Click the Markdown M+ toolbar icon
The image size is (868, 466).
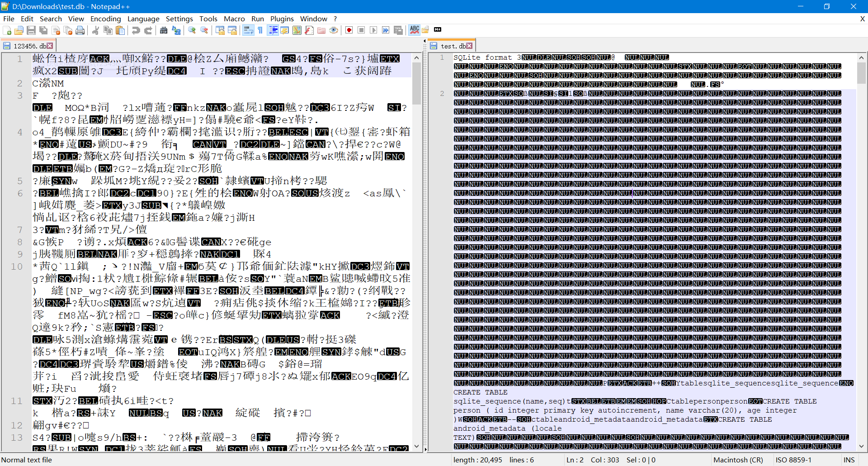pos(438,29)
